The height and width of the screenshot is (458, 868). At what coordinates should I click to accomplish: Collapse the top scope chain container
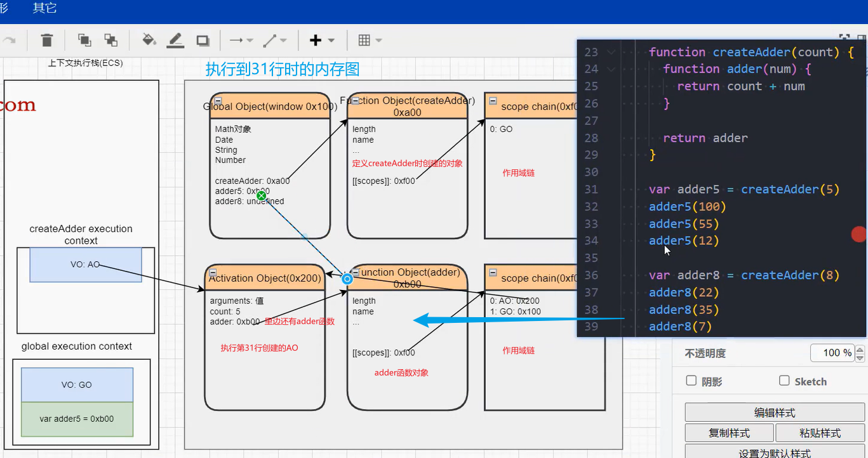(493, 101)
